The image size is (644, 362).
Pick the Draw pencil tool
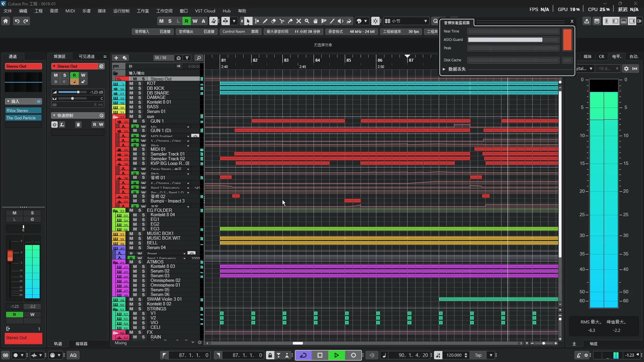tap(265, 21)
